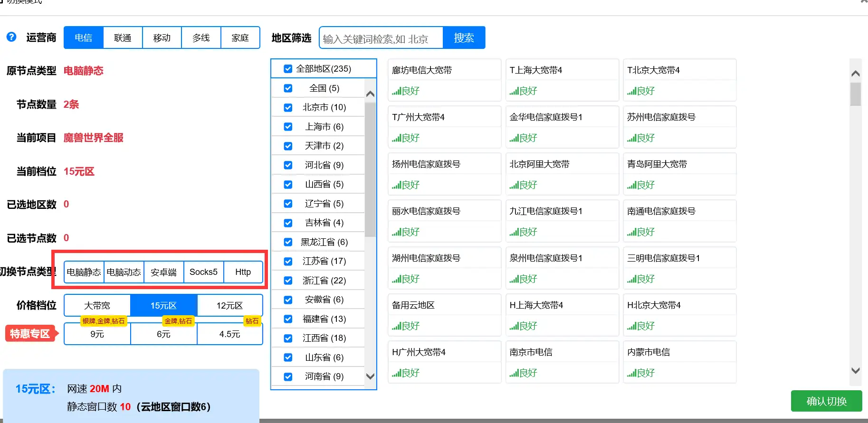Select the Socks5 node type

coord(203,272)
